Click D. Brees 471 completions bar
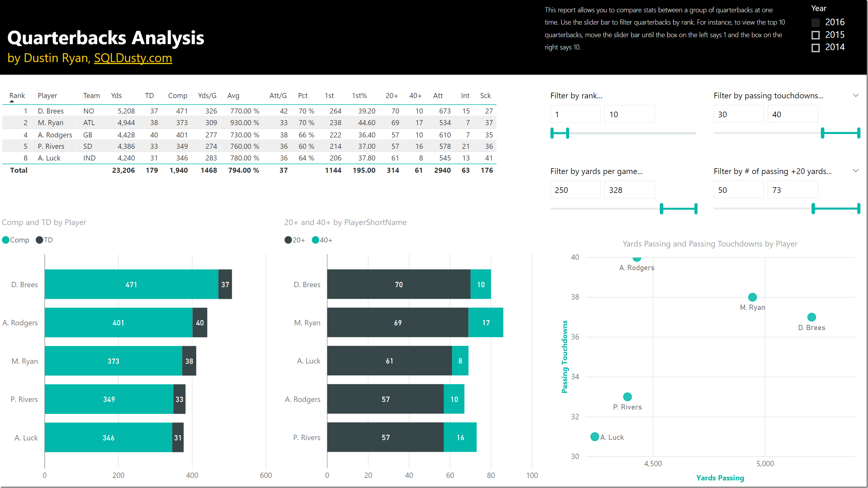The height and width of the screenshot is (488, 868). click(x=131, y=284)
